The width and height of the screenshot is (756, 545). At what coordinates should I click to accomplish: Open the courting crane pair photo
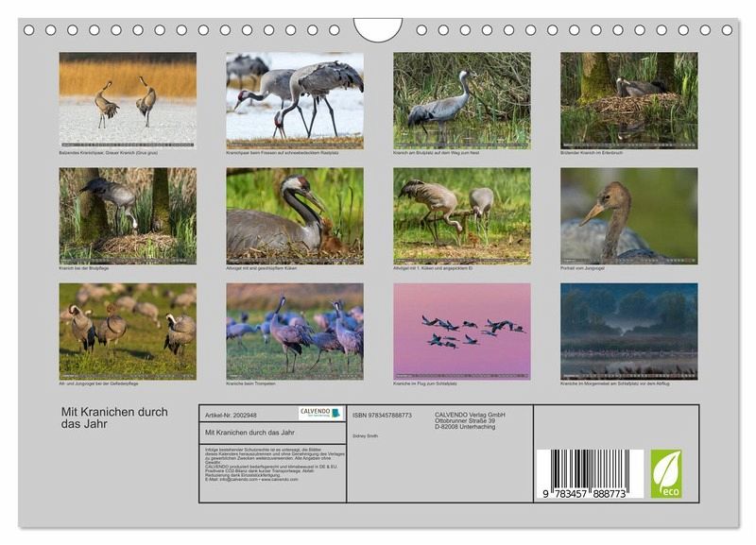point(128,100)
